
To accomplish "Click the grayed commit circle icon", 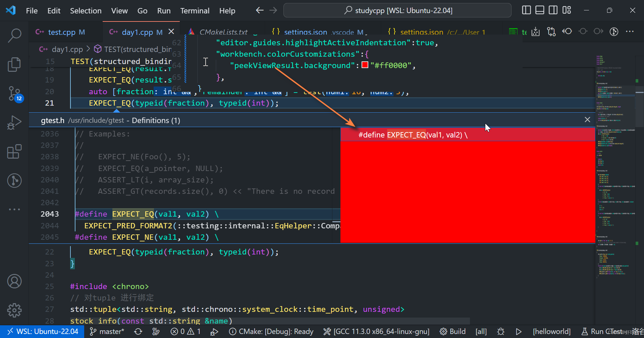I will click(583, 32).
